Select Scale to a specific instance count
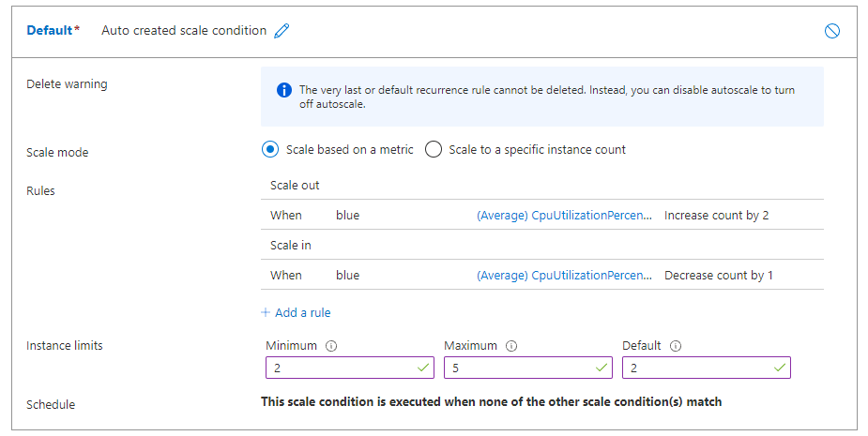 (x=434, y=149)
